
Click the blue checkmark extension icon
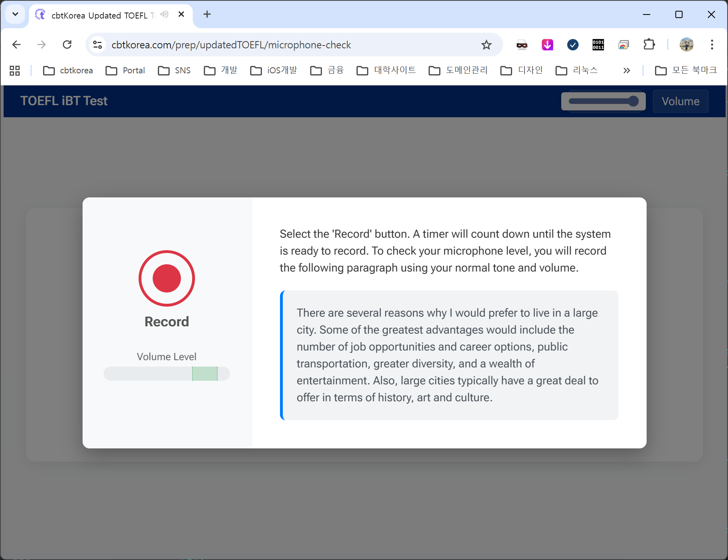(x=572, y=45)
